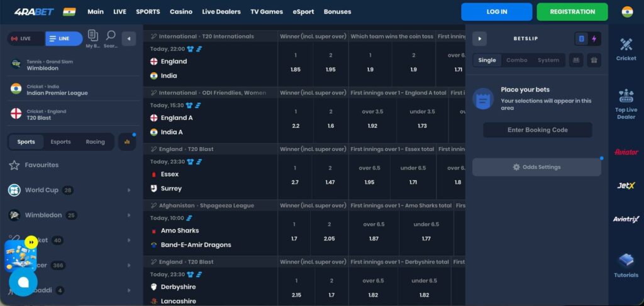Screen dimensions: 644x306
Task: Click the betslip gift bonus icon
Action: (x=594, y=60)
